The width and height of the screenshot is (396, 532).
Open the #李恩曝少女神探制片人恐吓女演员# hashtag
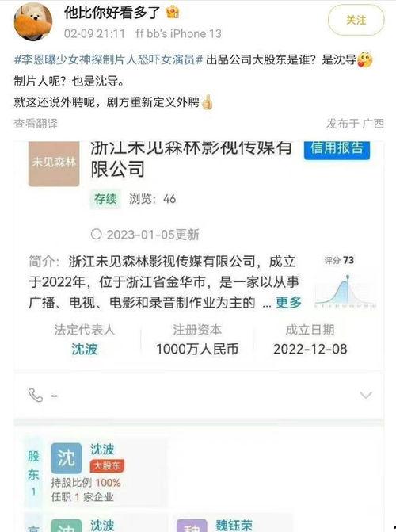click(x=109, y=60)
